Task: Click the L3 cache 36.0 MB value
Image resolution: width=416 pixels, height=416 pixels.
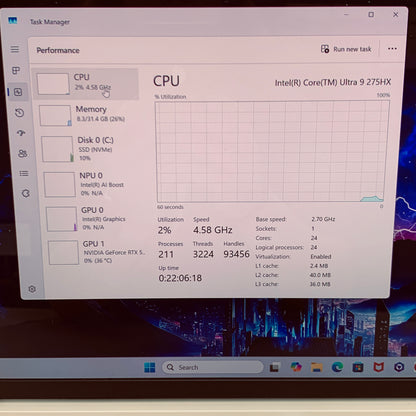Action: pyautogui.click(x=320, y=284)
